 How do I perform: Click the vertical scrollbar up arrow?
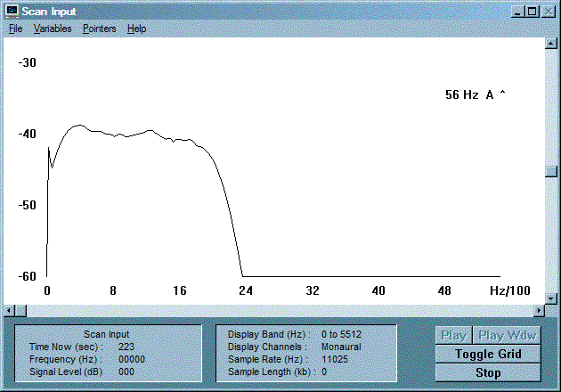551,44
